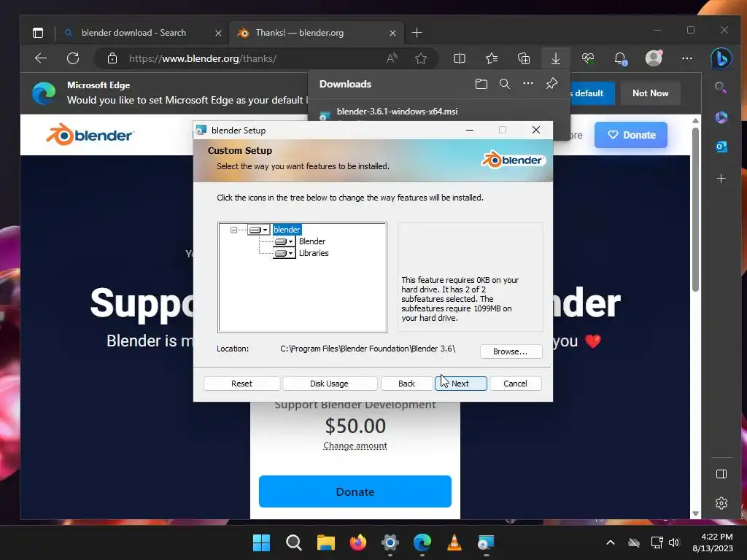This screenshot has height=560, width=747.
Task: Open VLC media player from taskbar
Action: click(x=454, y=542)
